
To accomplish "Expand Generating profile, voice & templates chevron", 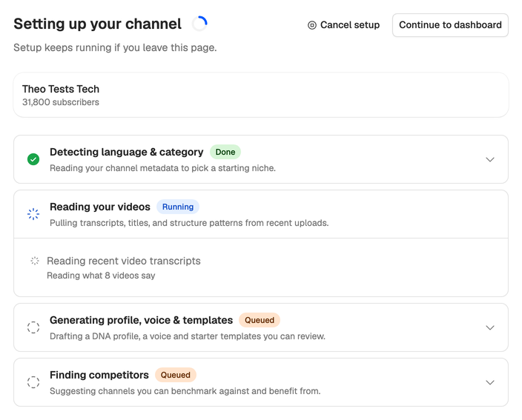I will [x=489, y=327].
